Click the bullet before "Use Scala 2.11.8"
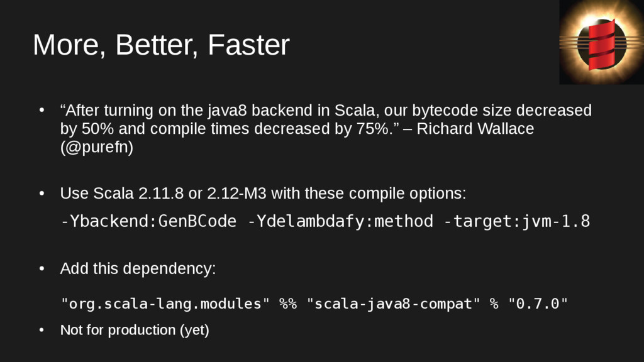The image size is (644, 362). click(42, 194)
